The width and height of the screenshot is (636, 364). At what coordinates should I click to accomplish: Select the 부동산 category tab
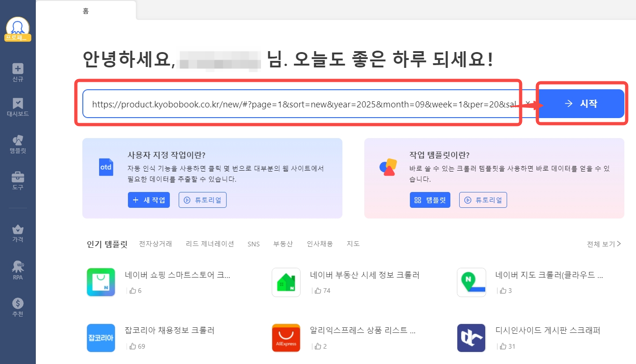tap(283, 244)
